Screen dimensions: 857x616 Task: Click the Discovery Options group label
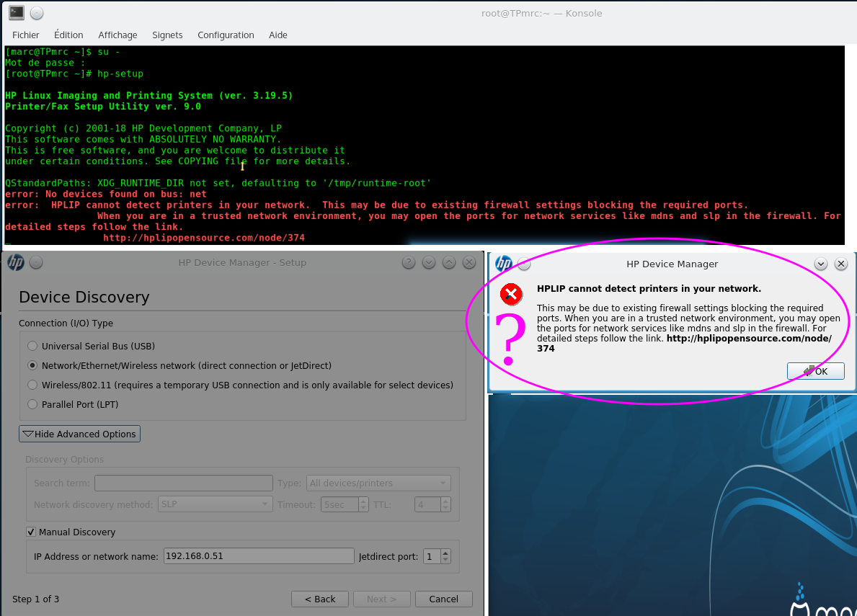pos(64,459)
